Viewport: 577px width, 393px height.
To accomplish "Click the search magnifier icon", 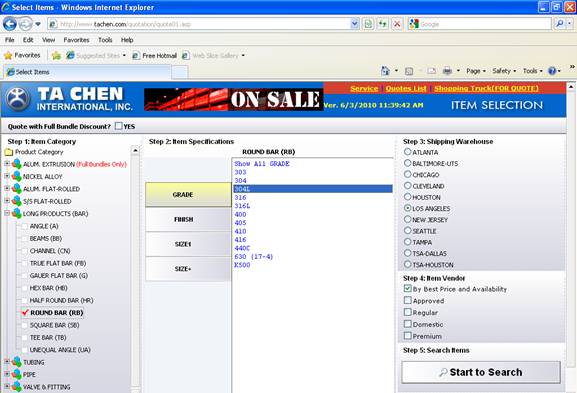I will (560, 24).
